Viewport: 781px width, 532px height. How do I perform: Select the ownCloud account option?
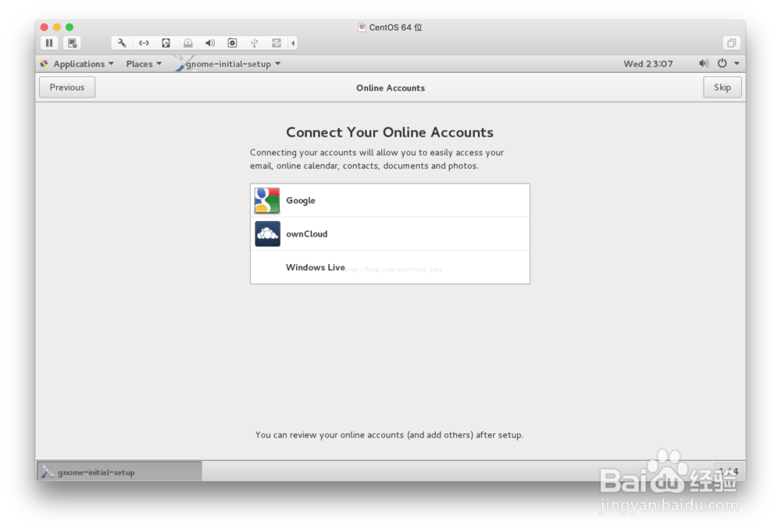pos(390,234)
